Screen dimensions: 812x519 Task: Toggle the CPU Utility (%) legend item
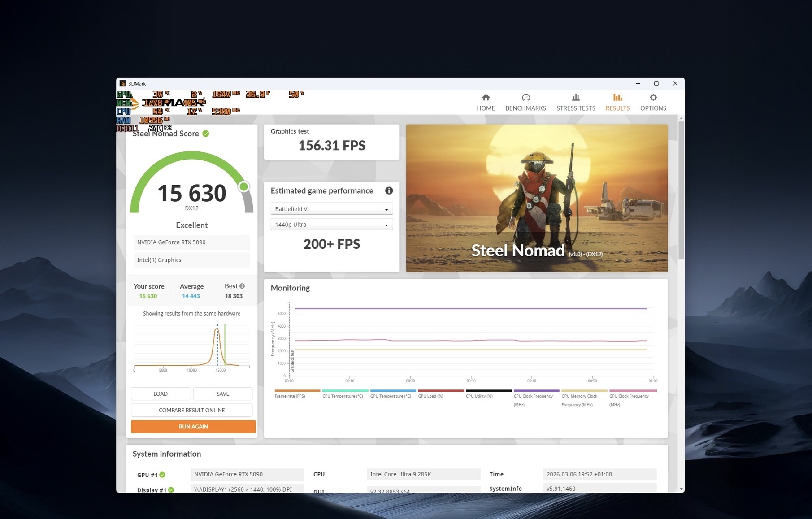coord(489,394)
